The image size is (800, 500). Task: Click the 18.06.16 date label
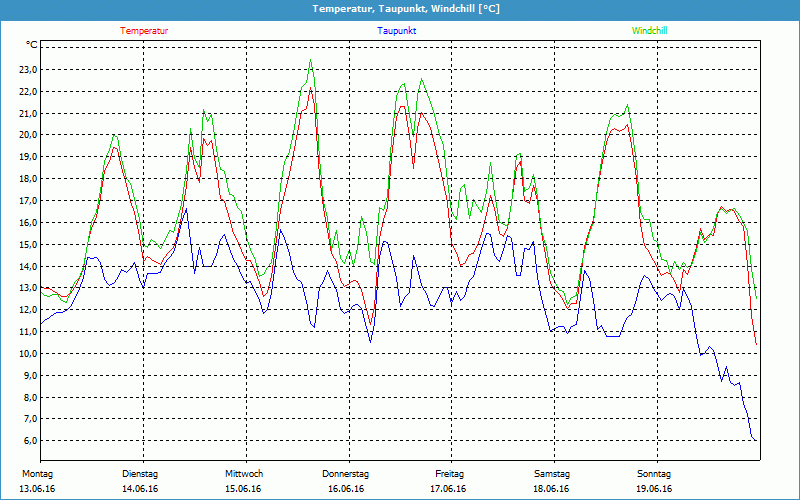[x=551, y=489]
